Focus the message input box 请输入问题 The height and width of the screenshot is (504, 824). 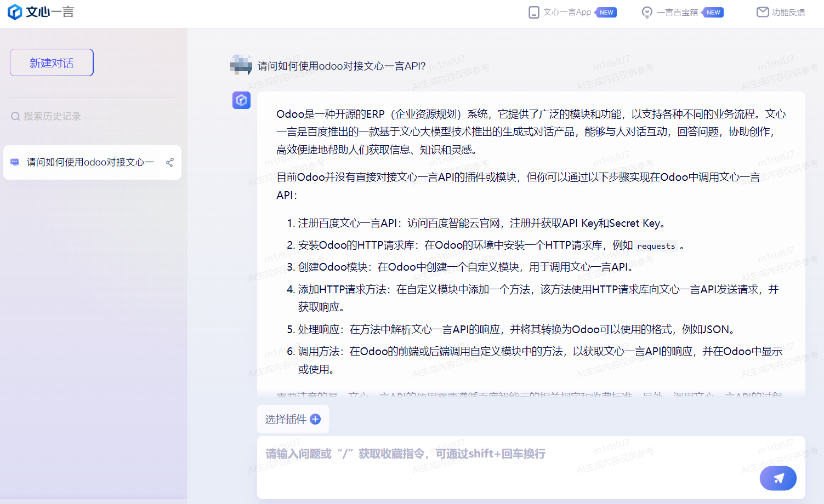(531, 467)
